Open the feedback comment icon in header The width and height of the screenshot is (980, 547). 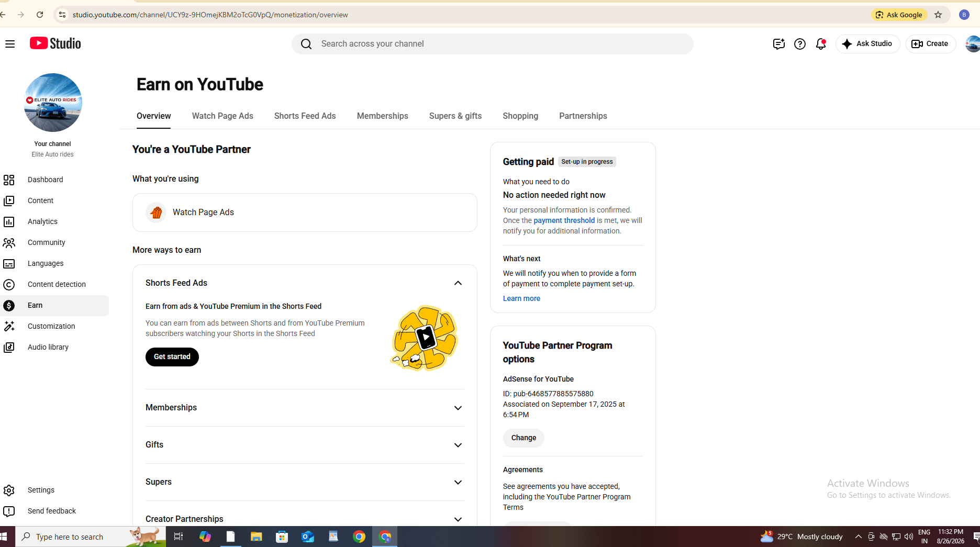(x=778, y=44)
